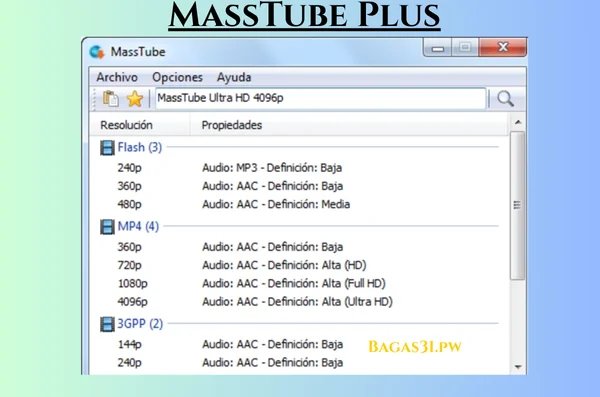
Task: Click the Propiedades column header
Action: (348, 125)
